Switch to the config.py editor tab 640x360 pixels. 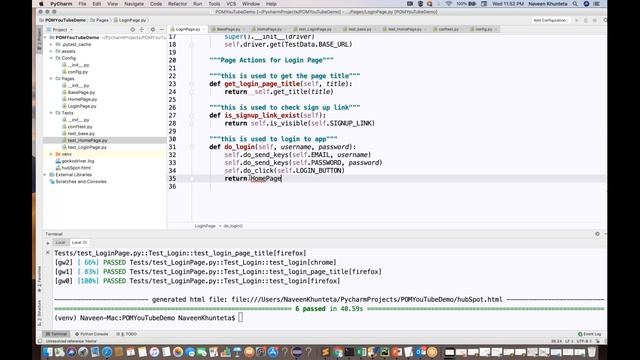pyautogui.click(x=484, y=29)
